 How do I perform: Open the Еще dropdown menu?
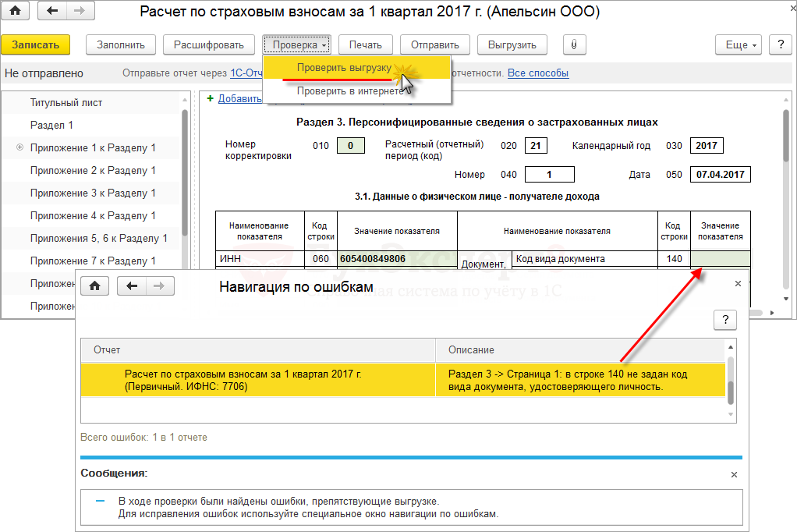741,45
